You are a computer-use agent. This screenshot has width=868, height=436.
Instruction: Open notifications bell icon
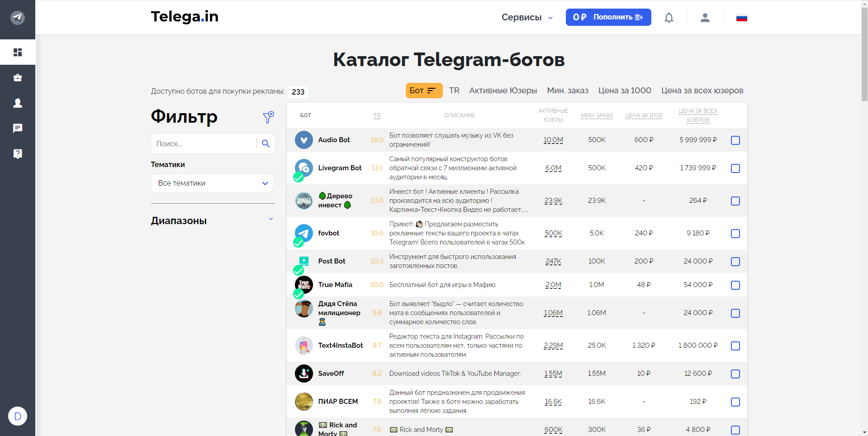pos(669,18)
